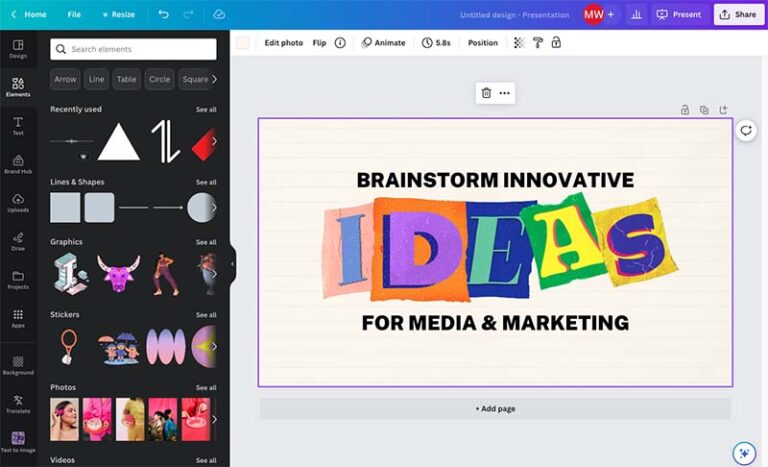
Task: Click the transparency checkerboard icon
Action: coord(519,43)
